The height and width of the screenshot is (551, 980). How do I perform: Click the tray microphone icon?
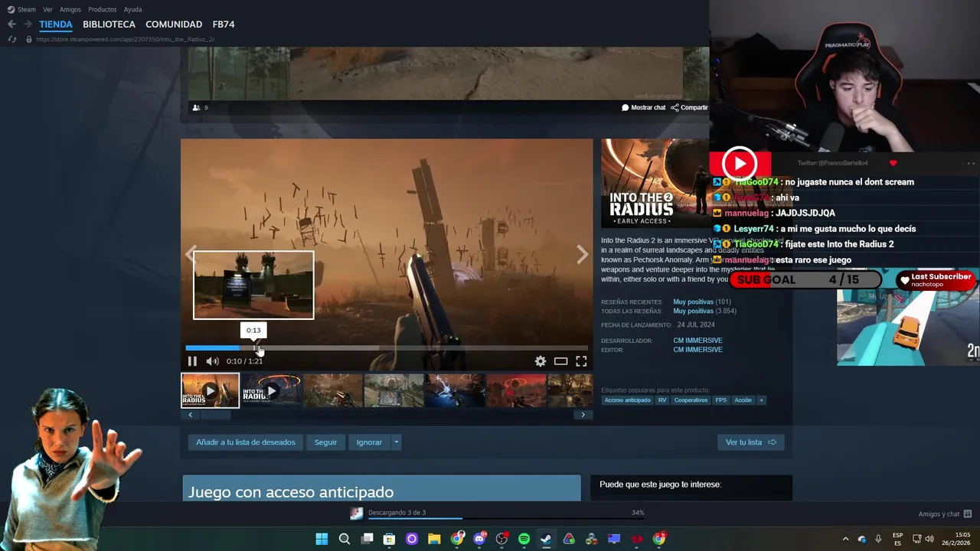click(878, 539)
